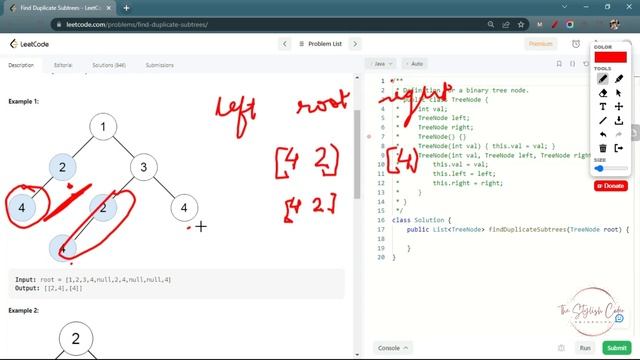Click the browser share page icon

pos(506,24)
